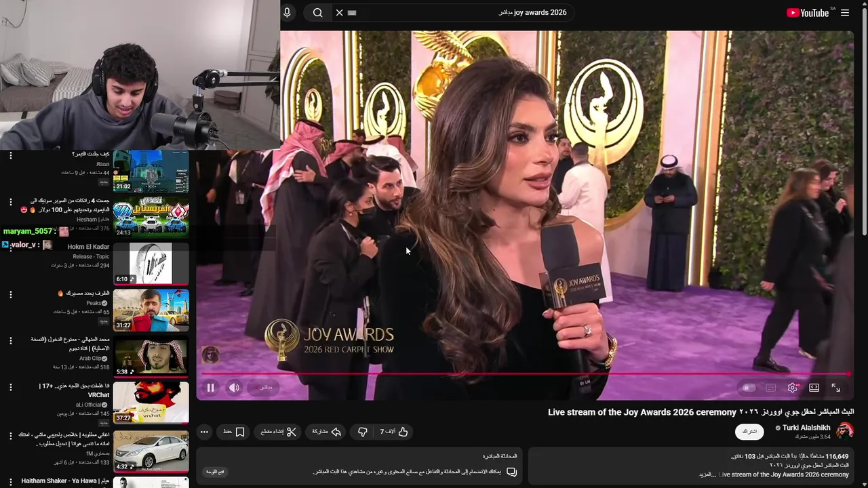
Task: Clear the search box with X icon
Action: click(x=339, y=12)
